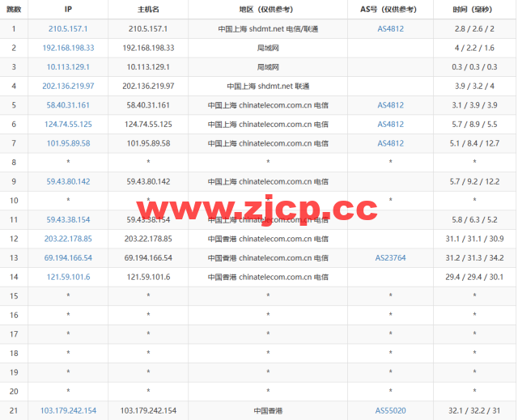Image resolution: width=518 pixels, height=420 pixels.
Task: Open IP link 10.113.129.1
Action: pyautogui.click(x=68, y=67)
